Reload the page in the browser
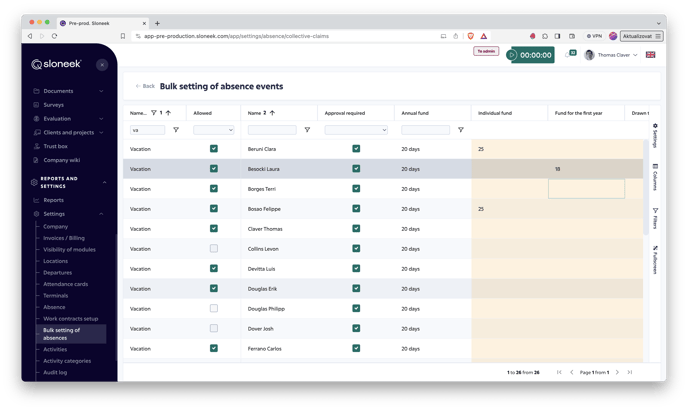688x410 pixels. [54, 36]
